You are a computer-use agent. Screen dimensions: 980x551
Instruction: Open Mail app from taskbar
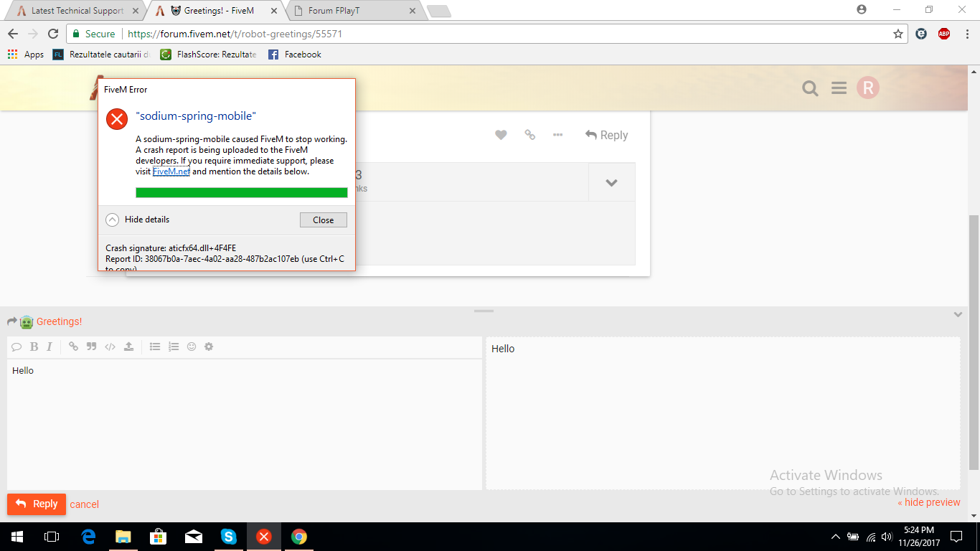pos(194,537)
